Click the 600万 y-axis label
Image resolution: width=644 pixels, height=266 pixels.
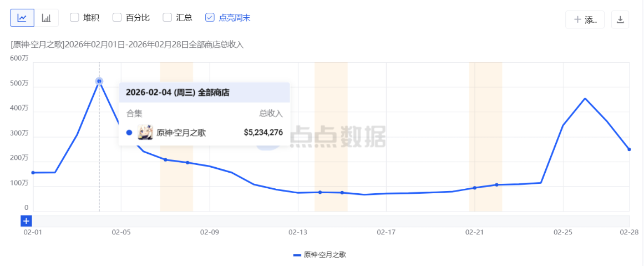point(19,58)
